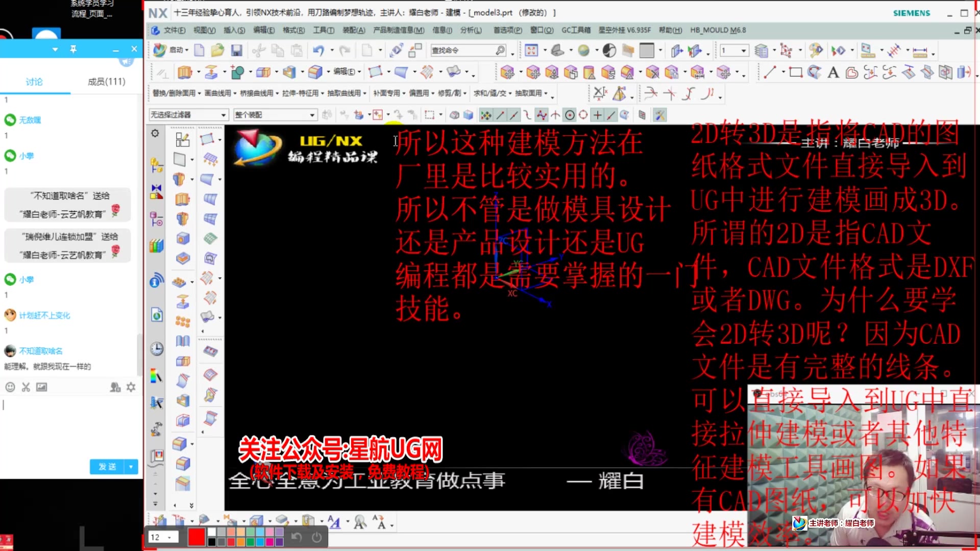Open the layer number 1 dropdown

point(743,51)
